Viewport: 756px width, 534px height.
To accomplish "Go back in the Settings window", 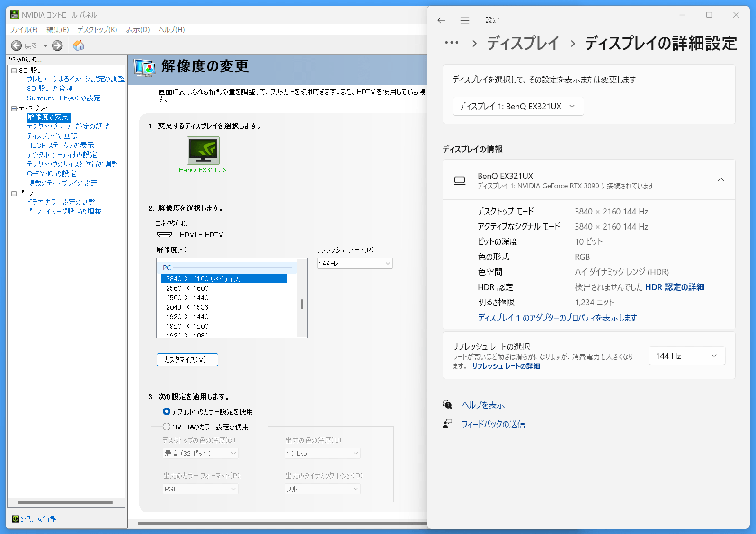I will (x=441, y=20).
